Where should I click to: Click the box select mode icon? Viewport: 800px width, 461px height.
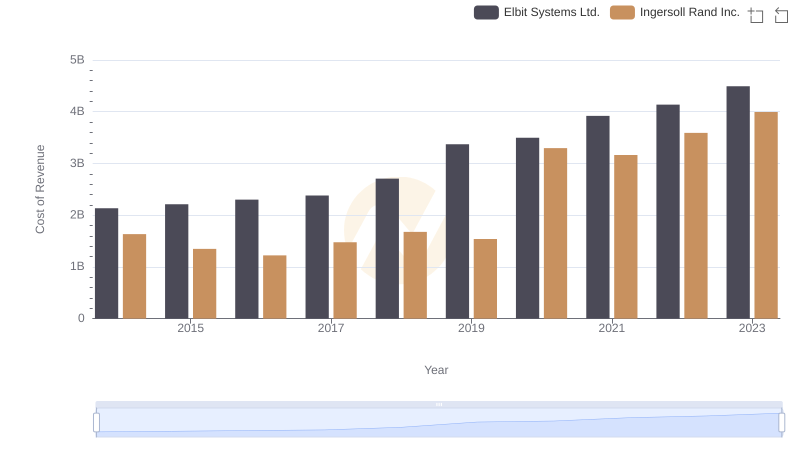756,15
